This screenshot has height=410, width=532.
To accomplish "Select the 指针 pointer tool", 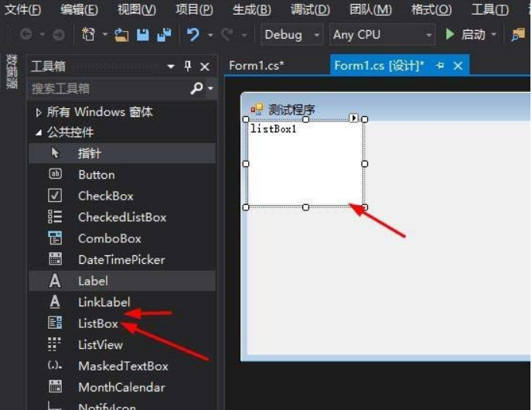I will coord(122,153).
